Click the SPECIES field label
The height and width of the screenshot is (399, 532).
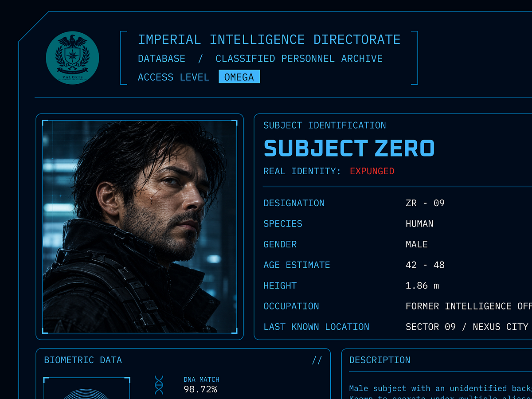pyautogui.click(x=283, y=224)
